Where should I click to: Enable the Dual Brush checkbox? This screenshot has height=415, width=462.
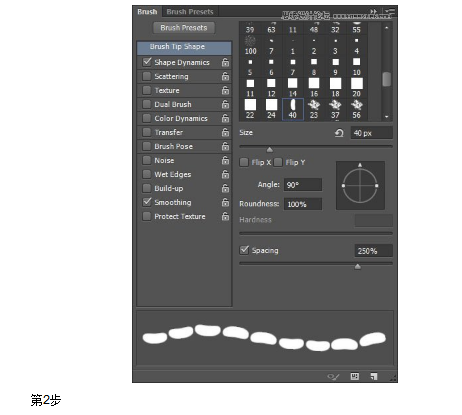(147, 104)
